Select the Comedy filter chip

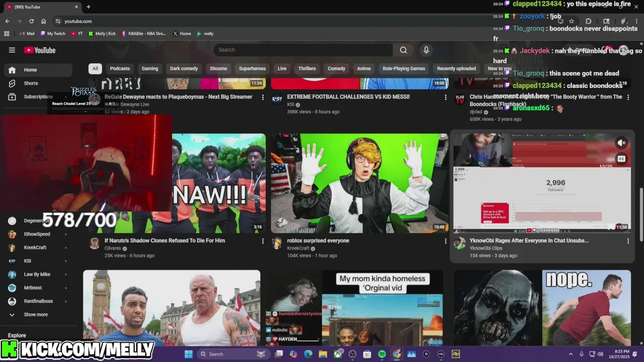click(337, 68)
